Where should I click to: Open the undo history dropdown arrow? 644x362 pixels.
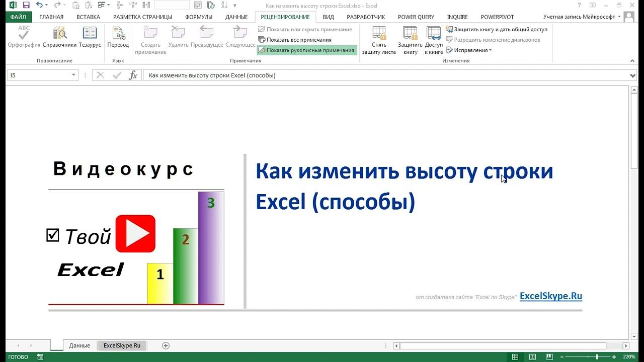pos(46,5)
